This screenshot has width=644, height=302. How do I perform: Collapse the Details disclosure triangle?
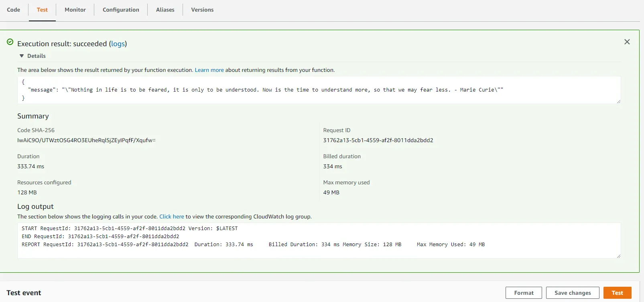click(22, 56)
